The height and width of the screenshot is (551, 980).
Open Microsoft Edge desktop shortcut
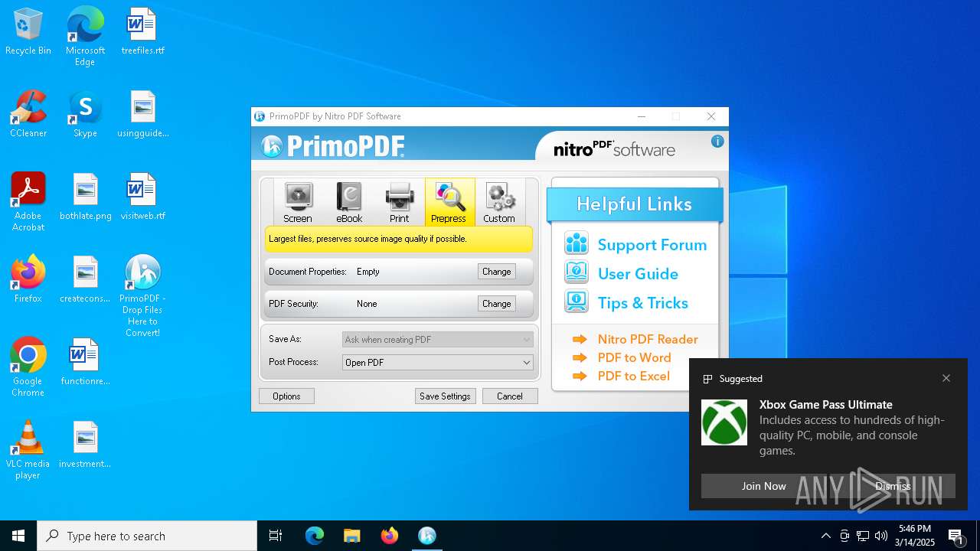coord(85,37)
